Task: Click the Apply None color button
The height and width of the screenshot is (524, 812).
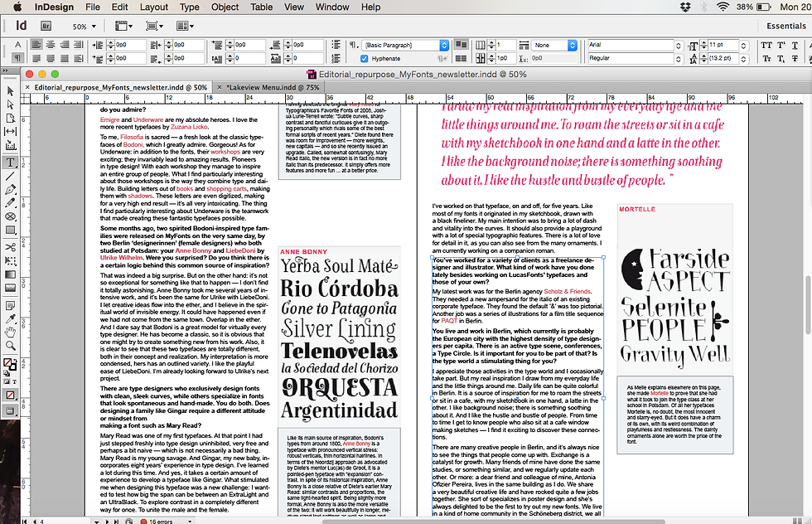Action: click(x=10, y=395)
